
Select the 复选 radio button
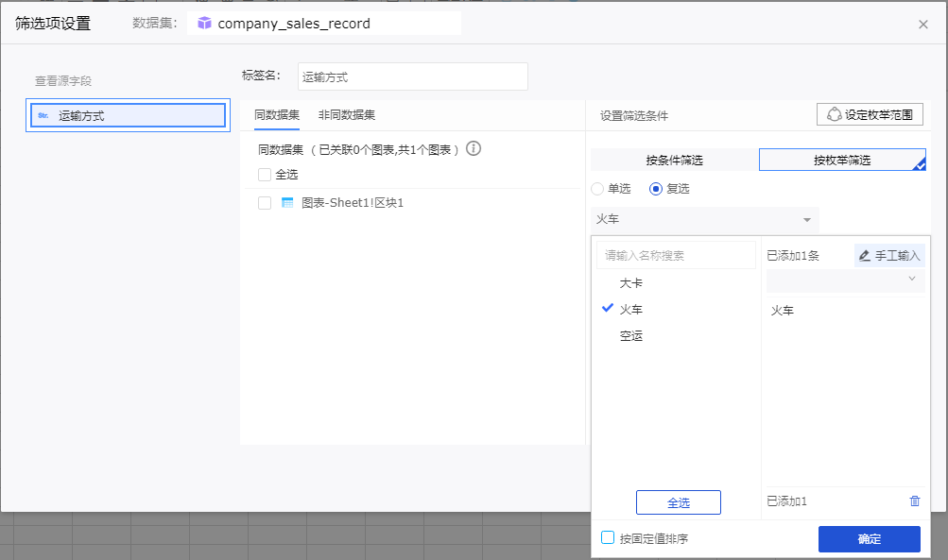click(655, 189)
